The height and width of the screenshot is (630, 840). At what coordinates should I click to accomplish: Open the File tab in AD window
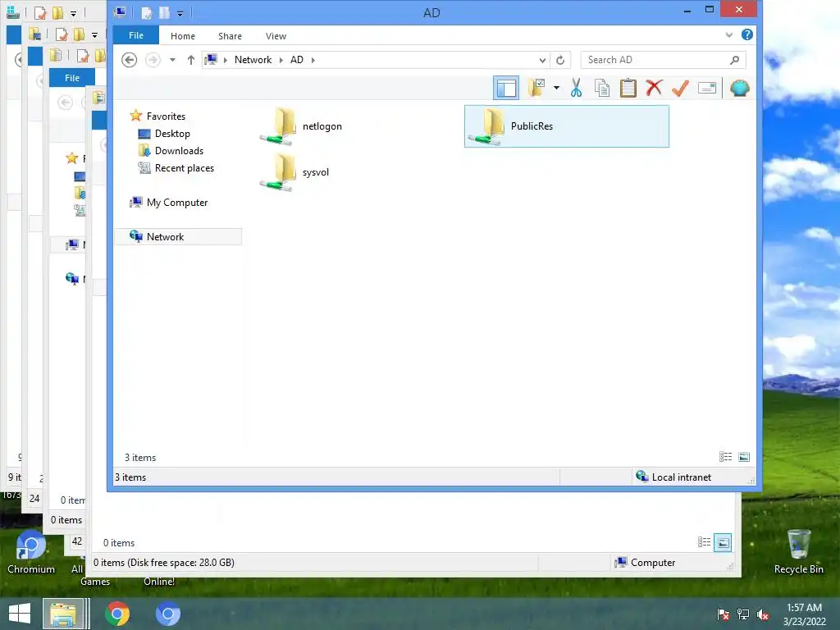(136, 35)
